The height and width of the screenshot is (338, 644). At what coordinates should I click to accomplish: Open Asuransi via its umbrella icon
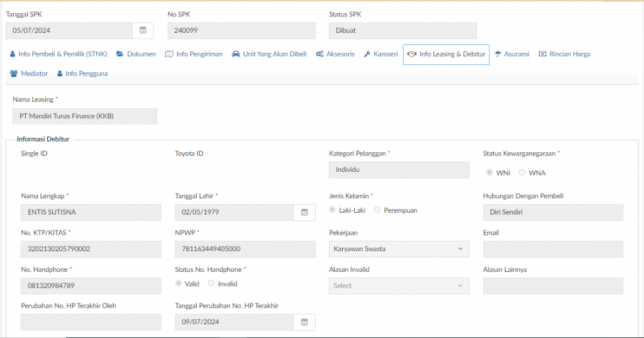click(498, 54)
